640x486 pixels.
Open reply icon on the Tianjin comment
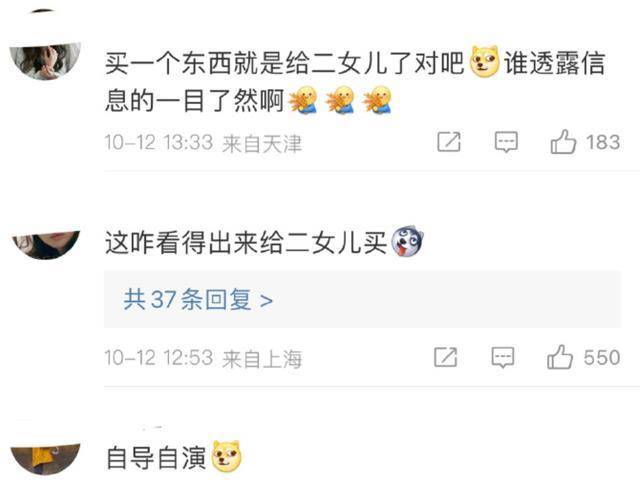[506, 142]
